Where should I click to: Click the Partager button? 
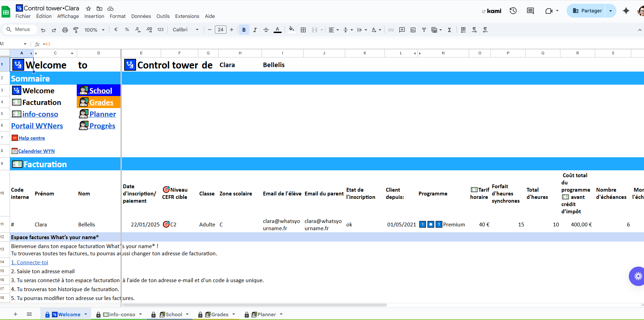coord(587,11)
